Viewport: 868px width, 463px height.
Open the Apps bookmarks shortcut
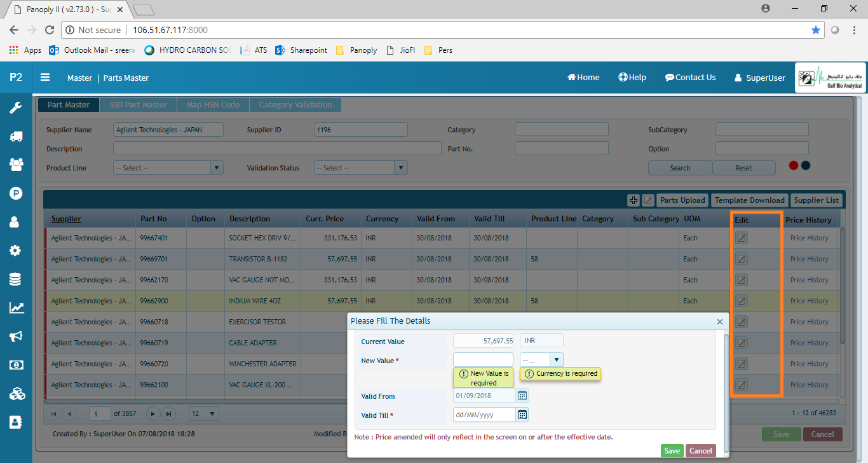click(25, 50)
